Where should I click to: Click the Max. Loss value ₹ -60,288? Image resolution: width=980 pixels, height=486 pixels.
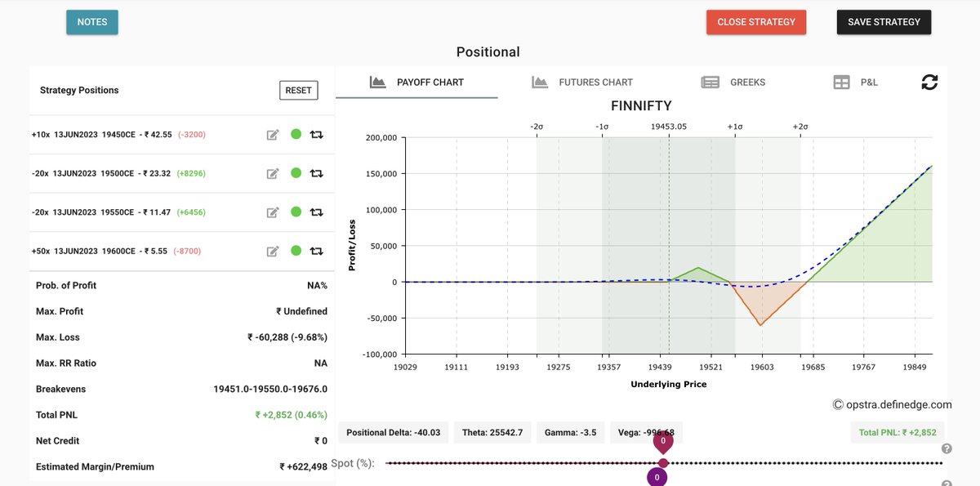click(x=287, y=337)
